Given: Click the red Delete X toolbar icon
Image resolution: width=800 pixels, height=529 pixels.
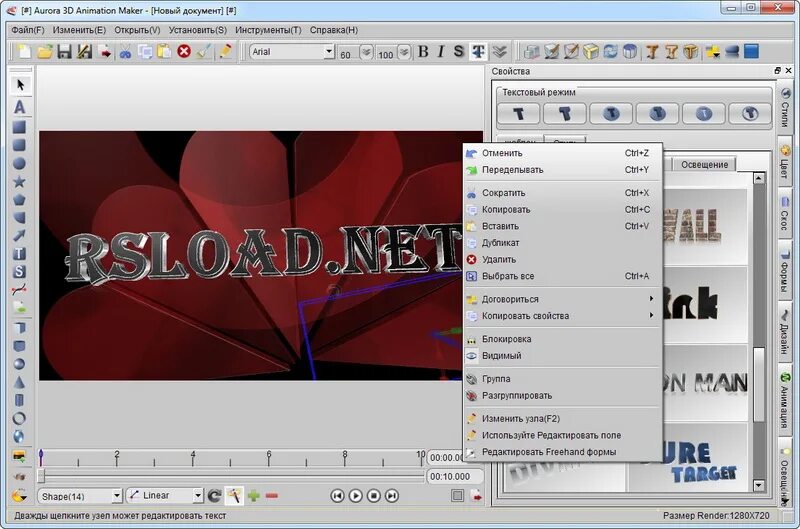Looking at the screenshot, I should (184, 52).
